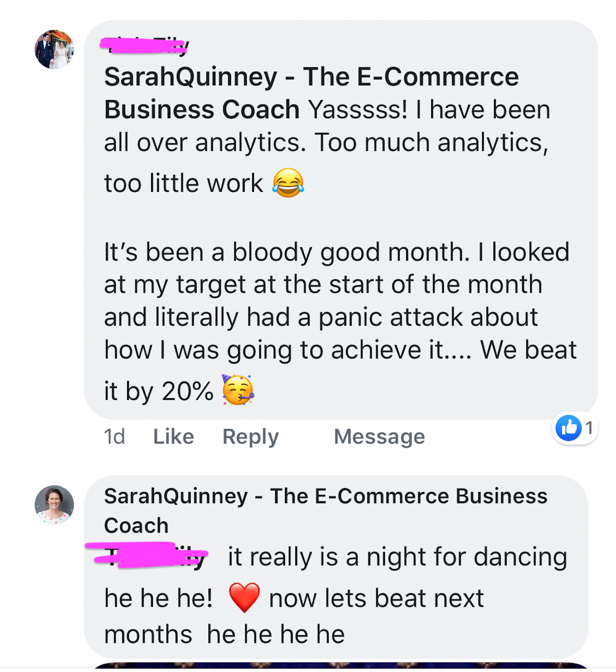Open the 1d comment timestamp

[x=114, y=436]
